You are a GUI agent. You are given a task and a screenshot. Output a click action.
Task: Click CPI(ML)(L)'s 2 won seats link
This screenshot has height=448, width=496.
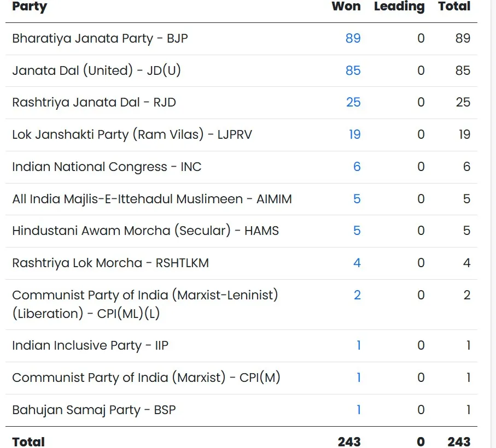coord(357,295)
